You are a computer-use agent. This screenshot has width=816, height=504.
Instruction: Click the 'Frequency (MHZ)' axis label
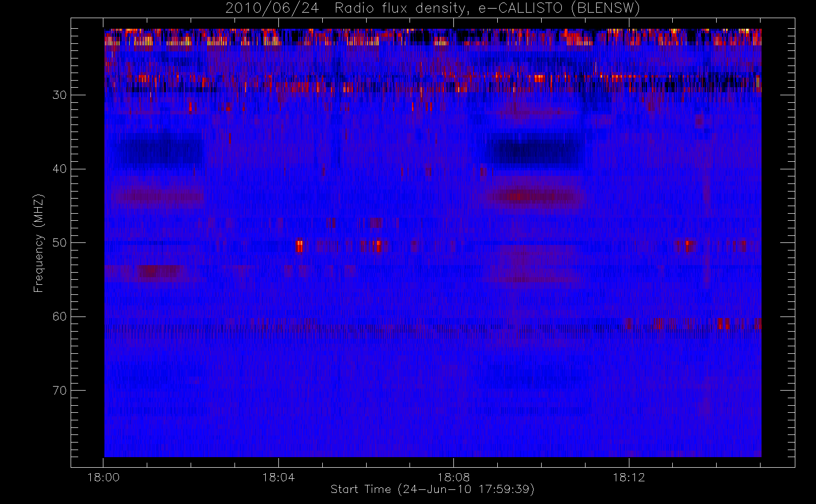(x=38, y=243)
